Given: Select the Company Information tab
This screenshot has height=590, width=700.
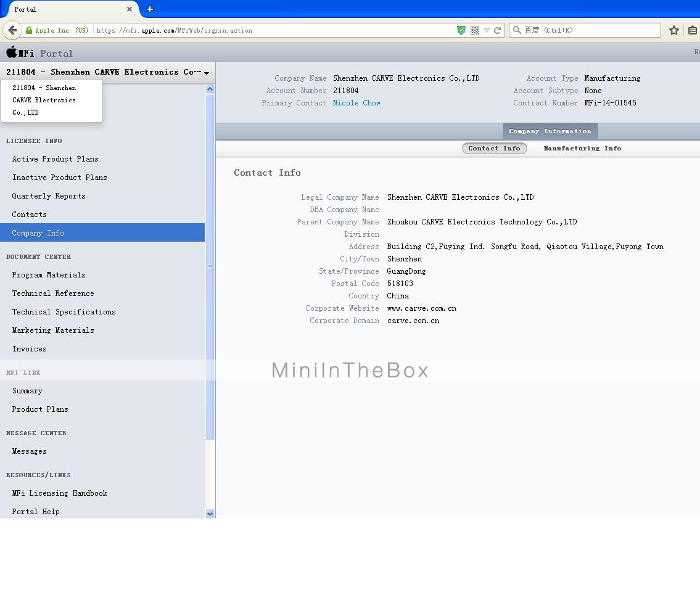Looking at the screenshot, I should click(550, 131).
